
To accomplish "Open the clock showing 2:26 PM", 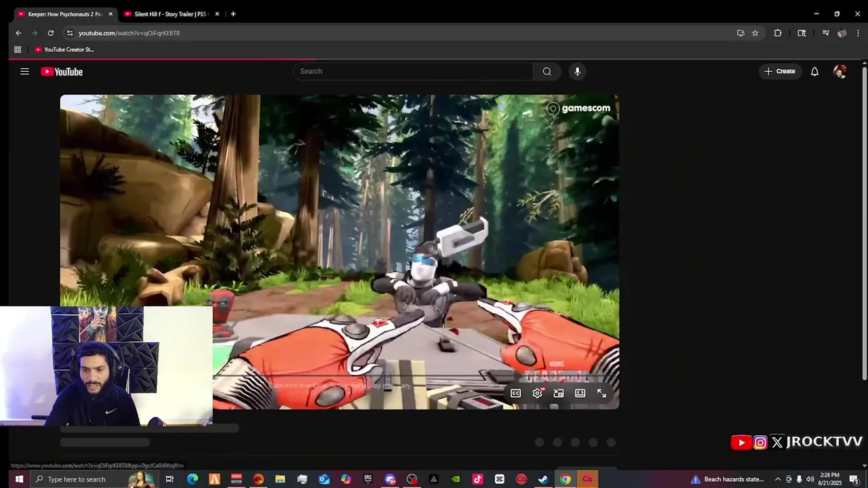I will (830, 479).
